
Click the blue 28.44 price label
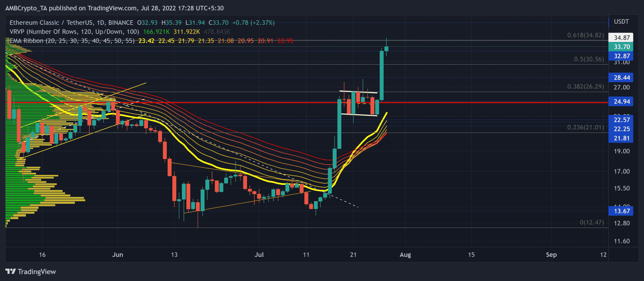coord(621,77)
